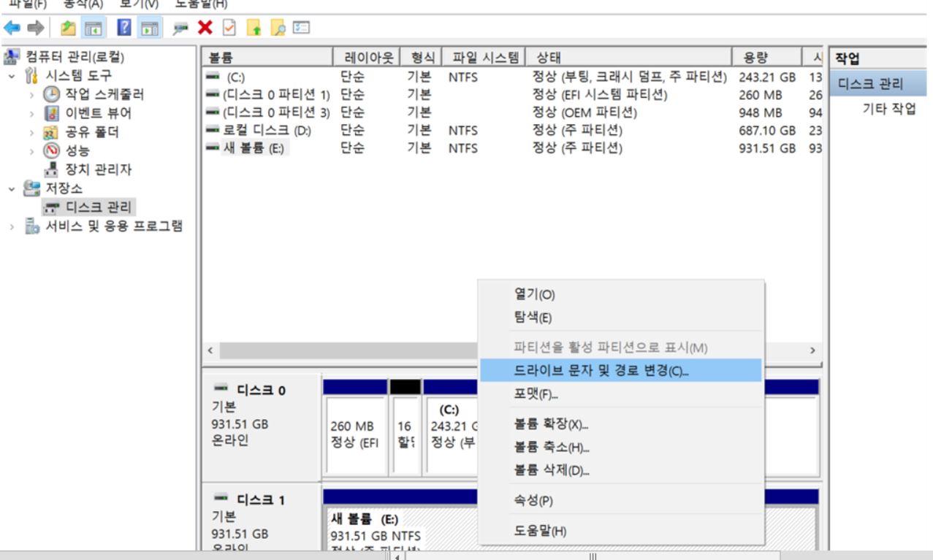Open 기타 작업 in the actions pane
This screenshot has width=933, height=560.
889,110
